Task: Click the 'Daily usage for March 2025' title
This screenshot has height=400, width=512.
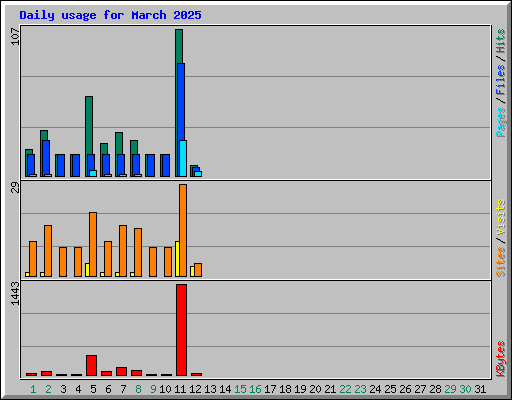Action: (110, 15)
